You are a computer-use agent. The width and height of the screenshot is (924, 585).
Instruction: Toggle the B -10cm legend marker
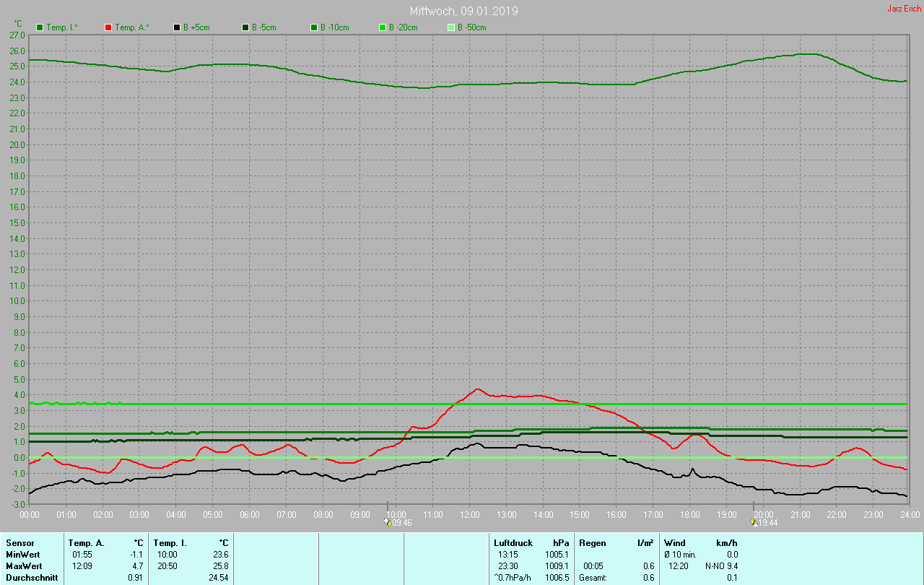click(x=314, y=27)
